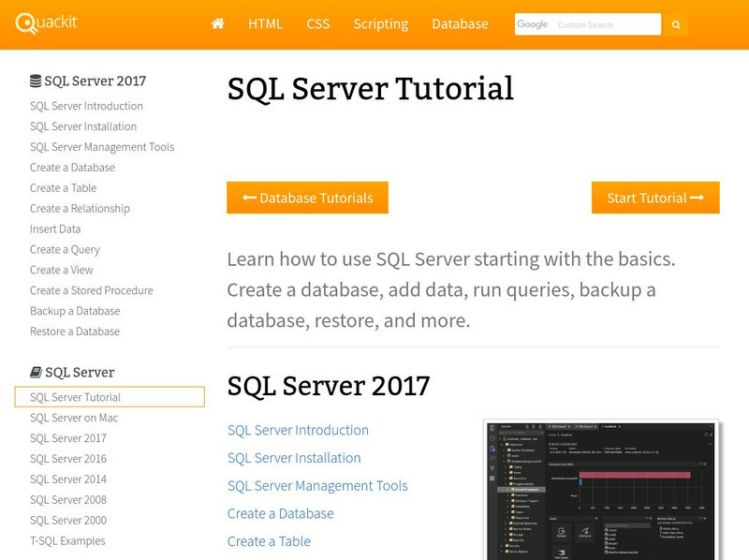Open SQL Server Introduction from the sidebar
This screenshot has height=560, width=749.
pyautogui.click(x=84, y=106)
